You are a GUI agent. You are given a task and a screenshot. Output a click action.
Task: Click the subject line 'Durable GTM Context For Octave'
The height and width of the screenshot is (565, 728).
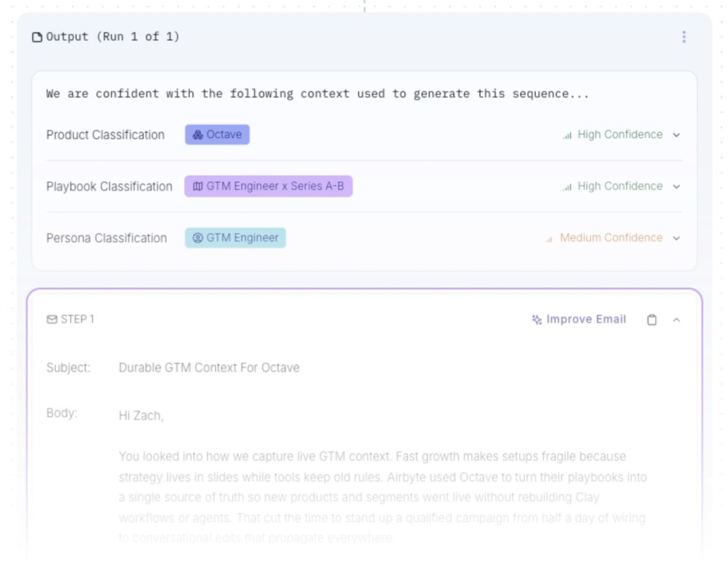209,368
